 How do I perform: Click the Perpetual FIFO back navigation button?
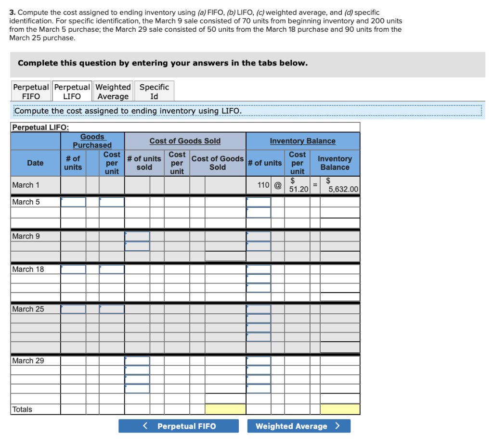[x=178, y=426]
